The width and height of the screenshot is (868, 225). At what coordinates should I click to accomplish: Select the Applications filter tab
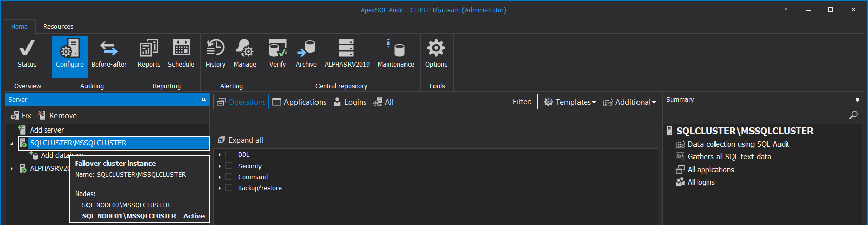300,102
